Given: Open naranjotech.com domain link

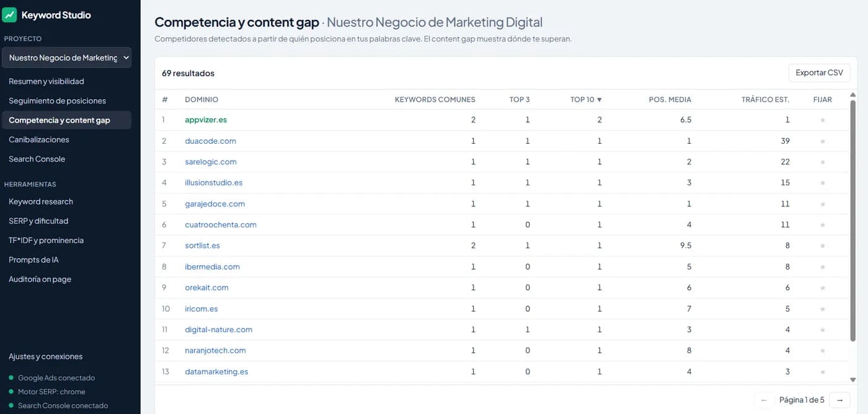Looking at the screenshot, I should [x=215, y=351].
